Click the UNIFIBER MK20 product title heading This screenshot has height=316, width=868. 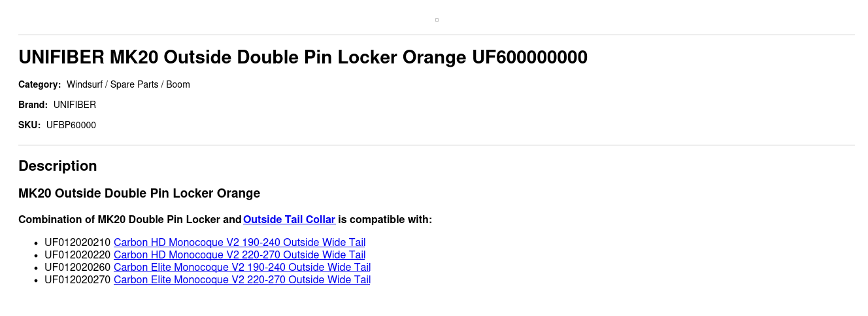[303, 58]
